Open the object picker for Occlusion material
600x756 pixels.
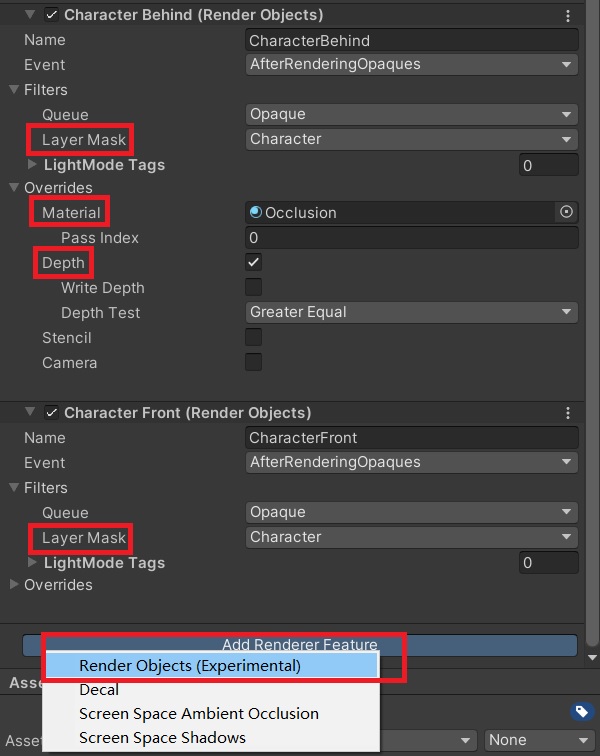pyautogui.click(x=566, y=212)
